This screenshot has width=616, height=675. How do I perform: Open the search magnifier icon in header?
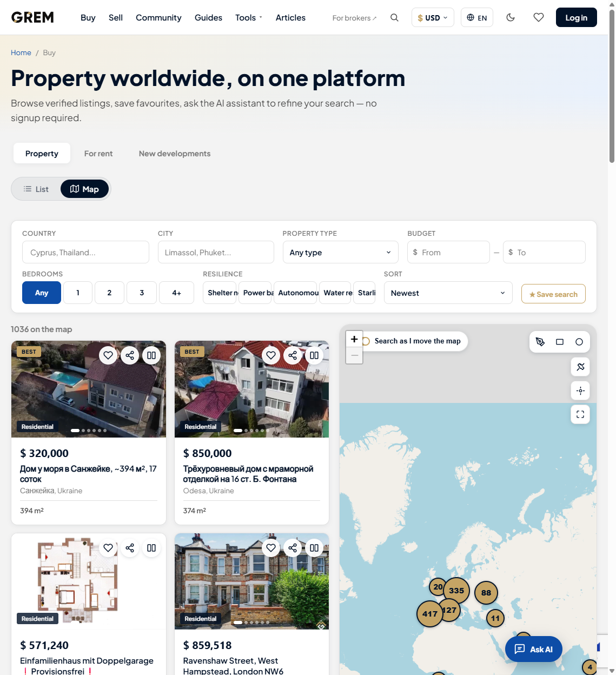coord(394,17)
